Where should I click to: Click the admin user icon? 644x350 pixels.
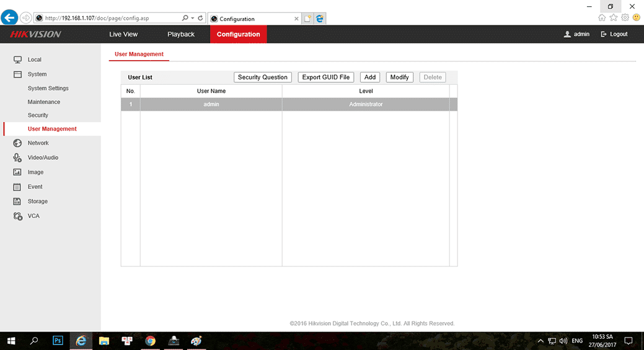[567, 34]
